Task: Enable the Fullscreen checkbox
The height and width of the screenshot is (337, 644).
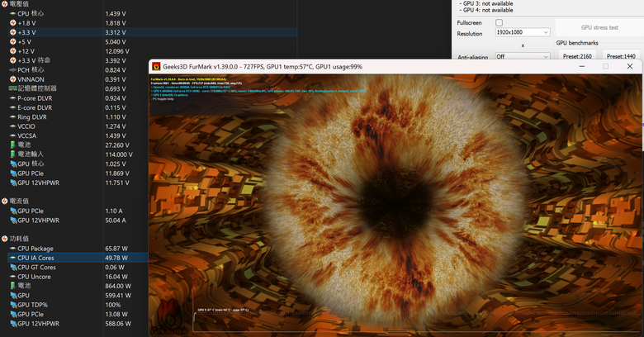Action: coord(499,23)
